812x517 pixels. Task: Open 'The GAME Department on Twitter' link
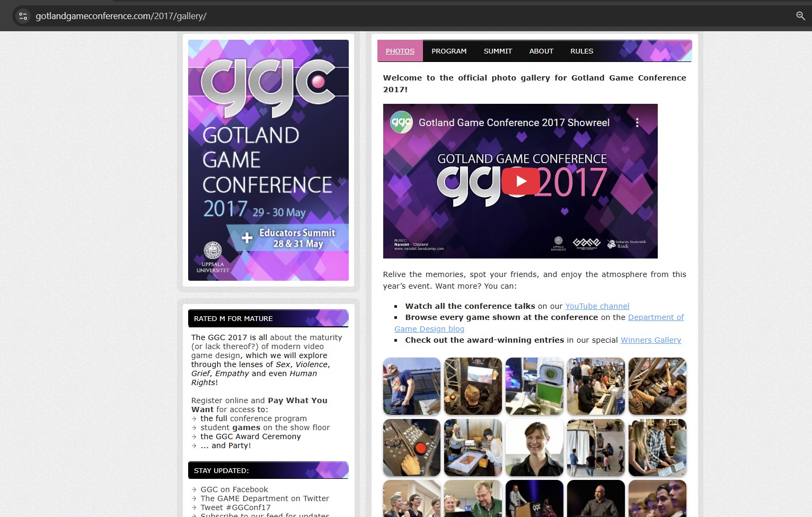(x=264, y=498)
